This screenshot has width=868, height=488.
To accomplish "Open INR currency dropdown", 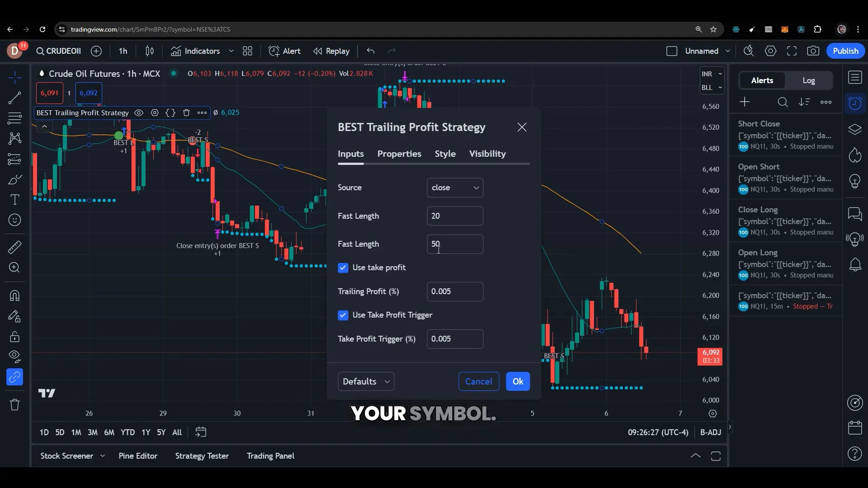I will pos(712,74).
